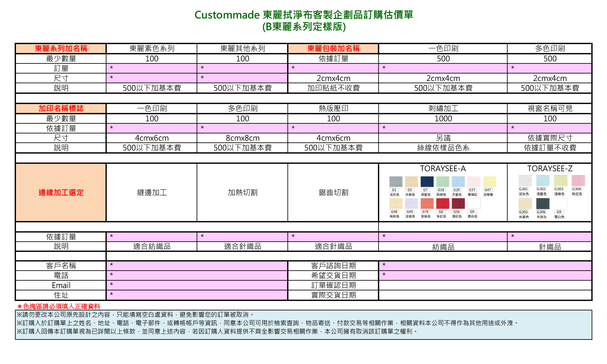
Task: Click 訂量 pink field under 多色印刷 500 column
Action: point(550,68)
